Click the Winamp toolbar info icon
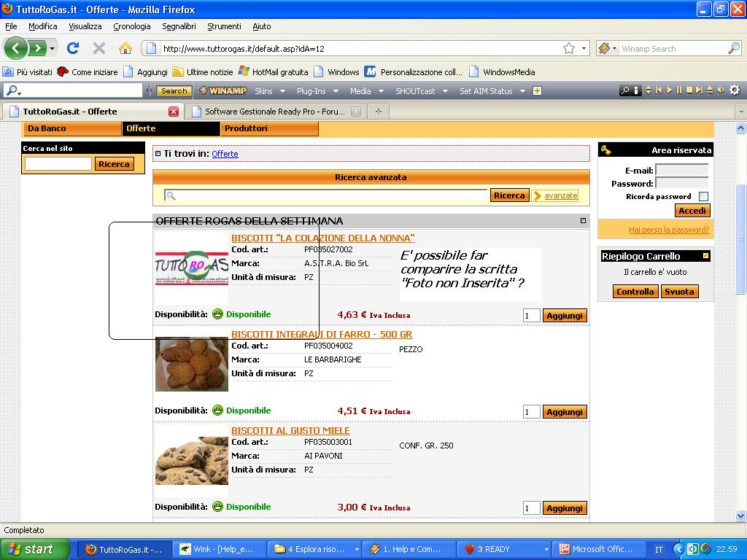747x560 pixels. pos(636,90)
